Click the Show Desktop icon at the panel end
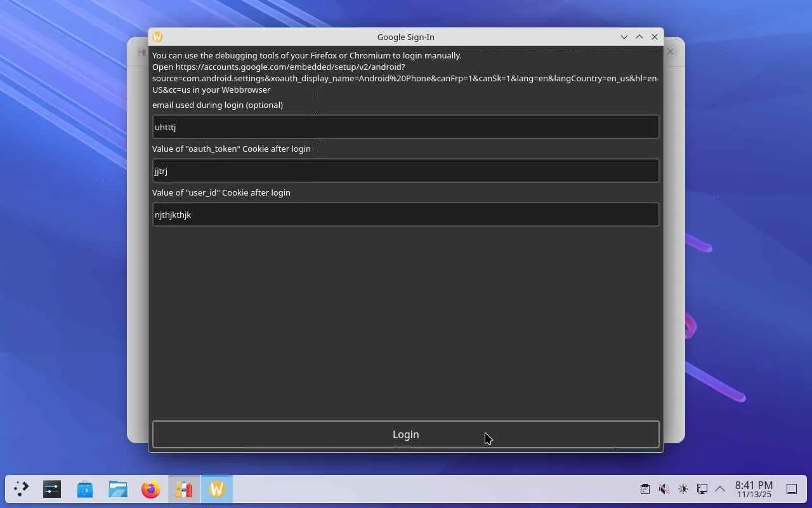812x508 pixels. (792, 489)
